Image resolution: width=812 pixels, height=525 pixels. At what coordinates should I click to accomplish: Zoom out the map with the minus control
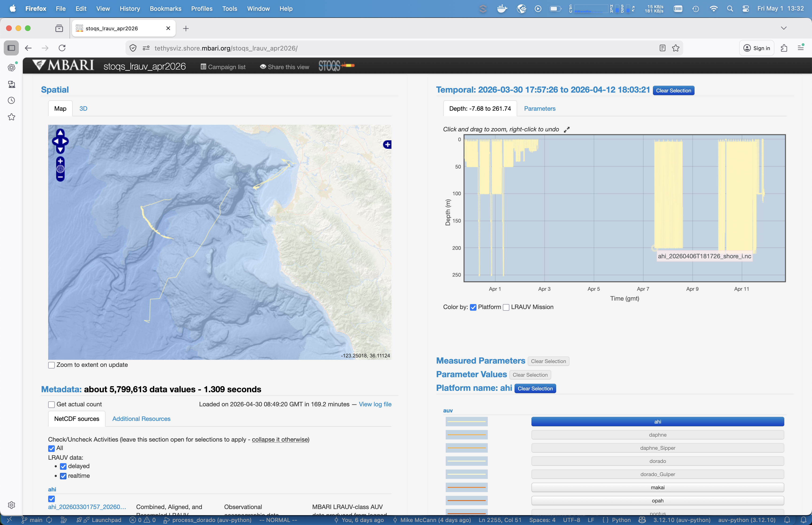coord(60,177)
